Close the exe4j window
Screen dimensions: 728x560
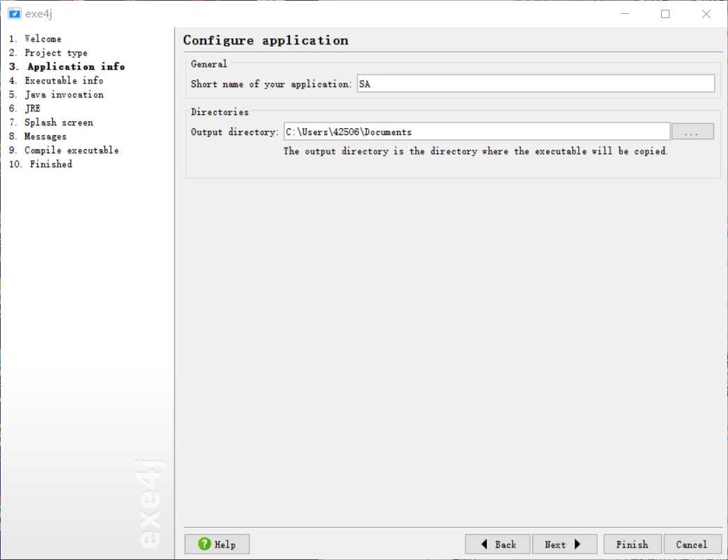click(x=706, y=14)
